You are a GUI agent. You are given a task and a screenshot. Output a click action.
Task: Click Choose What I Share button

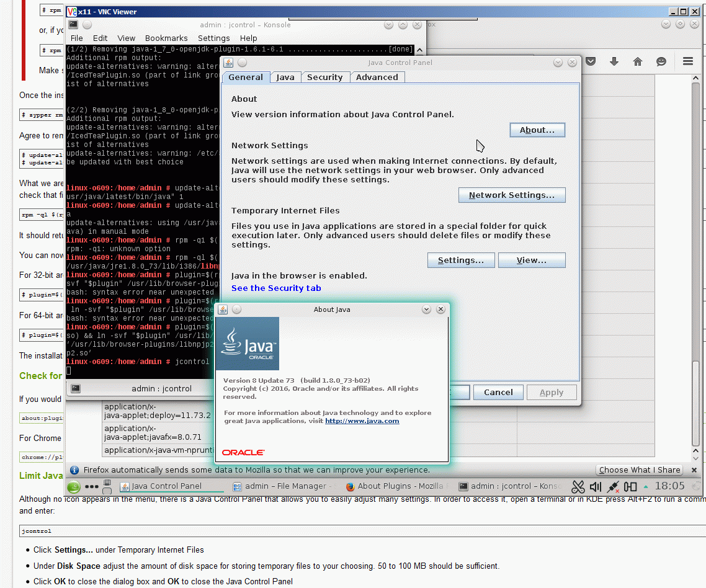click(640, 470)
